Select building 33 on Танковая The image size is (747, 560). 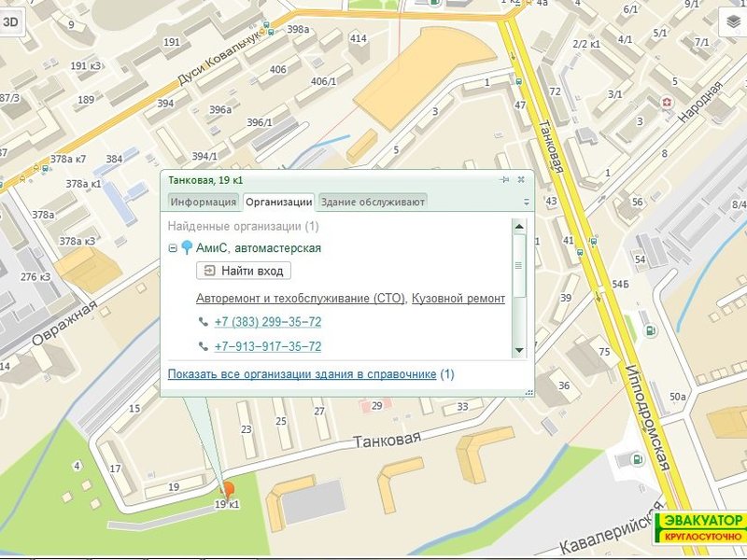462,407
